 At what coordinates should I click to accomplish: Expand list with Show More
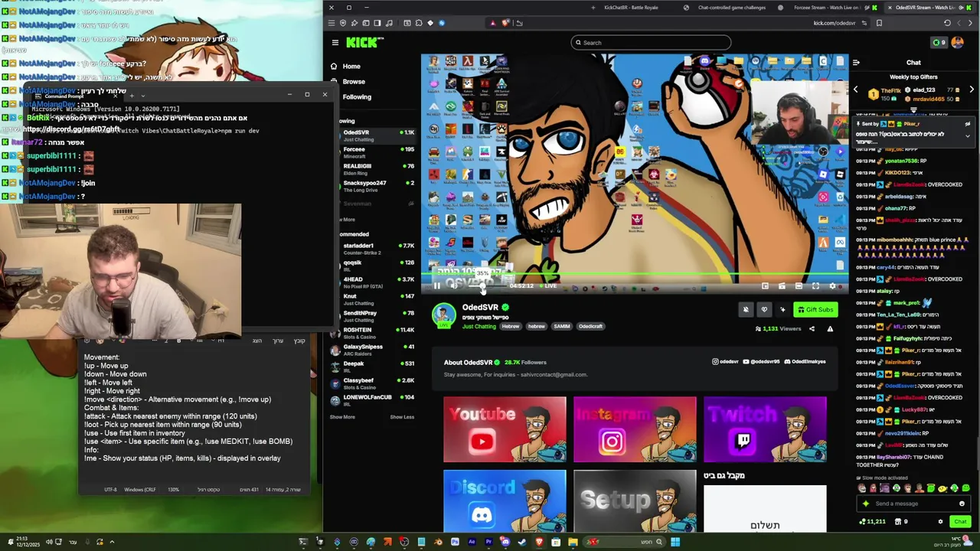(x=342, y=417)
